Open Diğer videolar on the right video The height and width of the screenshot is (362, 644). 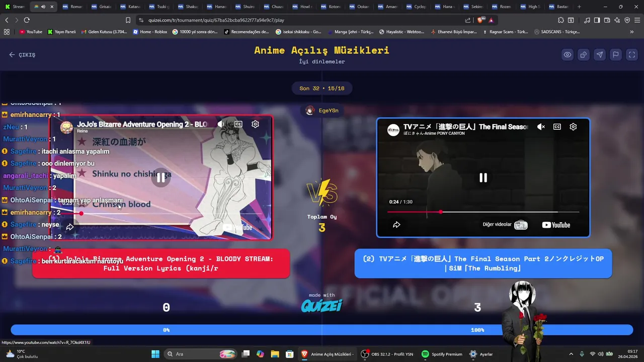point(505,225)
